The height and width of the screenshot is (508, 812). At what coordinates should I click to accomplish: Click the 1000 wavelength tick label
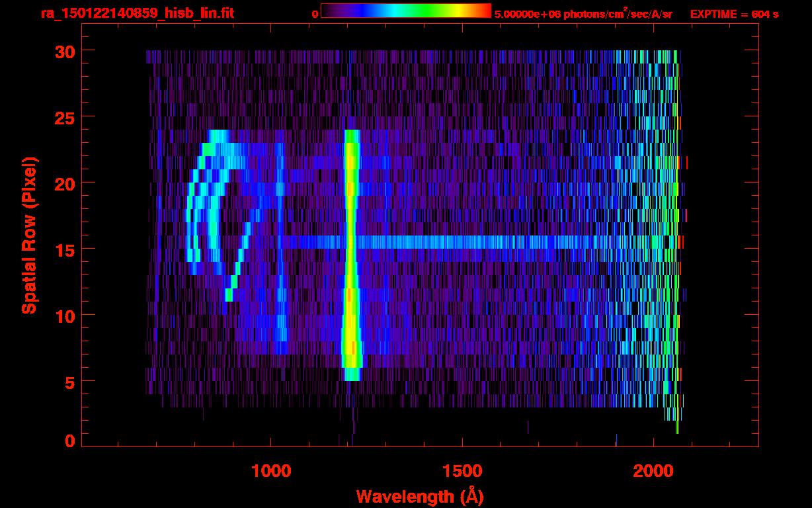[271, 471]
